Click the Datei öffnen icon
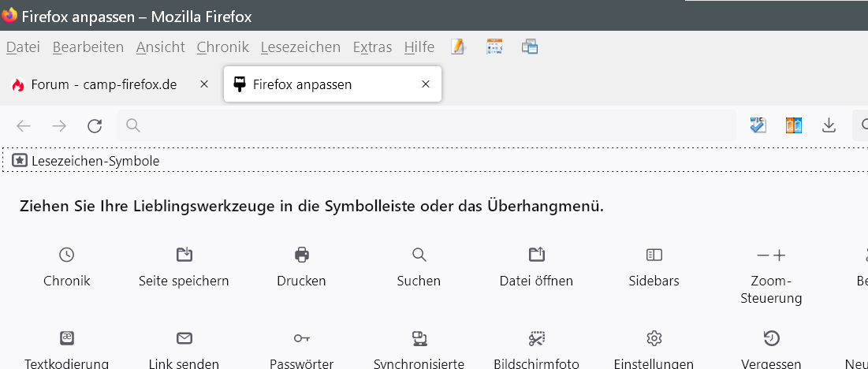 [x=536, y=255]
